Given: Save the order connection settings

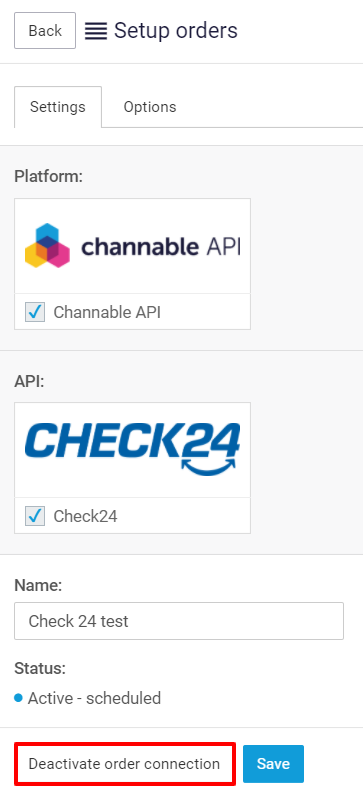Looking at the screenshot, I should click(x=273, y=764).
